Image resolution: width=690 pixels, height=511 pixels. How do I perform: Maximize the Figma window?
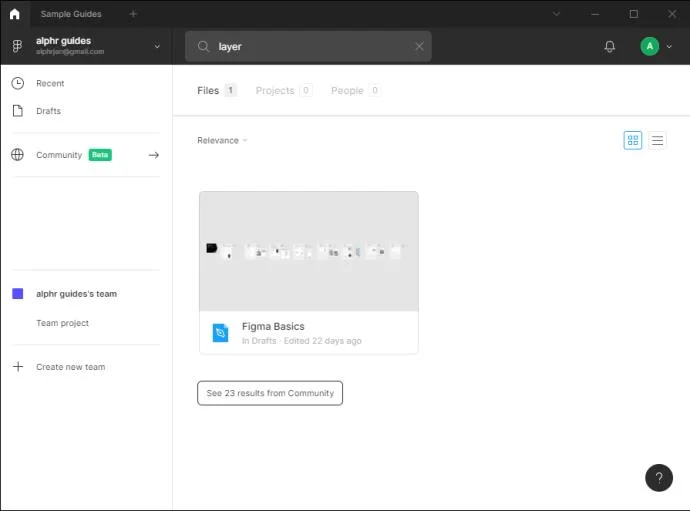pos(633,14)
